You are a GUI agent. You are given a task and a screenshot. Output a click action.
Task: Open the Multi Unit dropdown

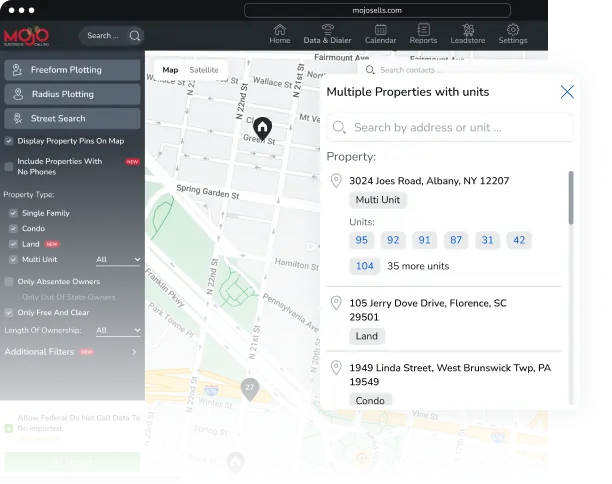click(118, 260)
